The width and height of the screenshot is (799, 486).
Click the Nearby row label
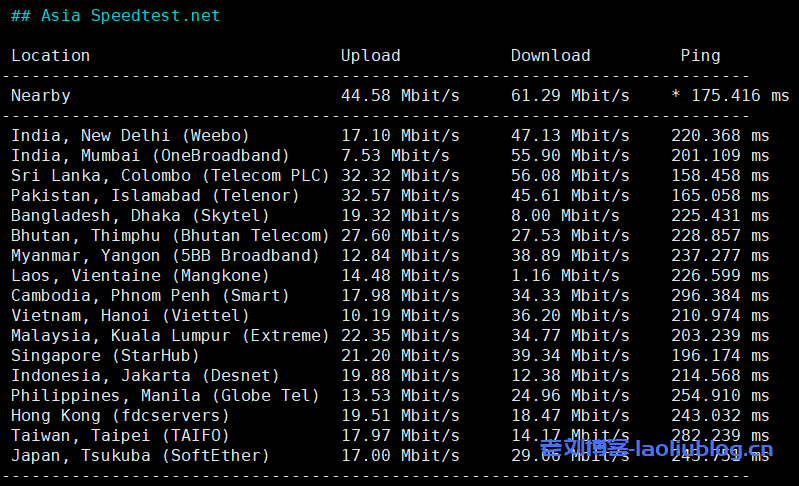point(41,96)
